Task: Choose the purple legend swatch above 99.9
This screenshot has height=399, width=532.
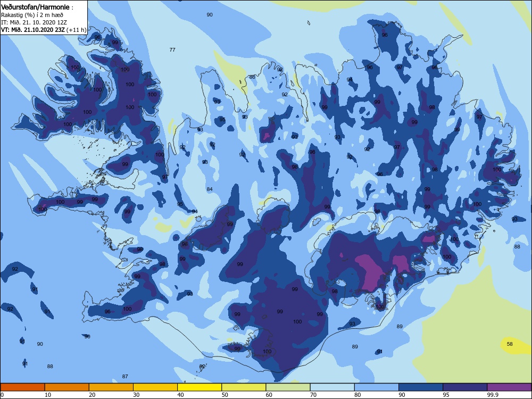Action: tap(509, 387)
